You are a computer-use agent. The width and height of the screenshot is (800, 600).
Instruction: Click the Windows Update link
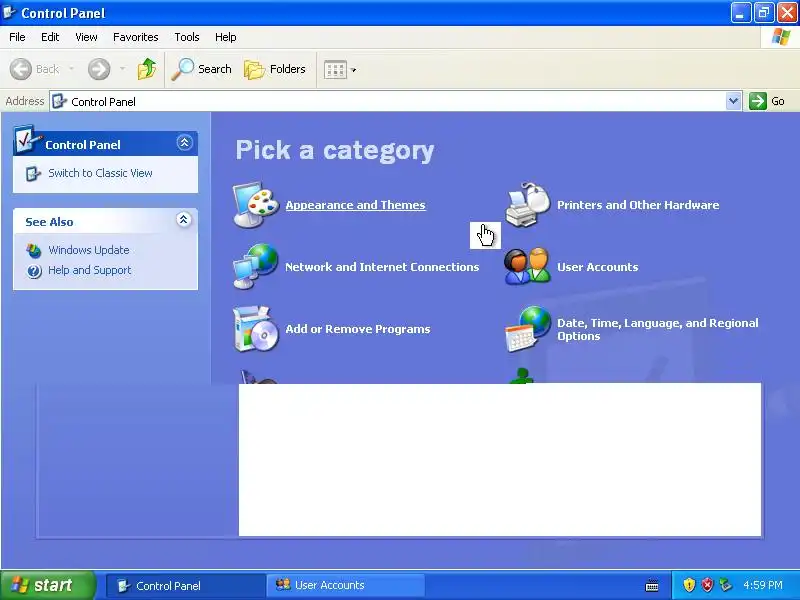[89, 250]
